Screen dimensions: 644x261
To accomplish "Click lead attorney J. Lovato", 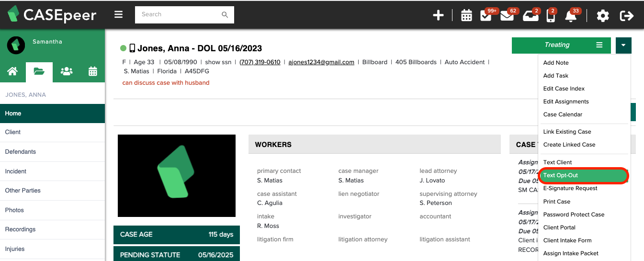I will pos(432,181).
